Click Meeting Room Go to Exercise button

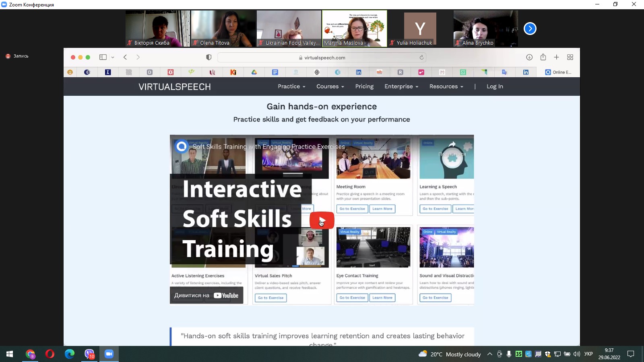(352, 209)
